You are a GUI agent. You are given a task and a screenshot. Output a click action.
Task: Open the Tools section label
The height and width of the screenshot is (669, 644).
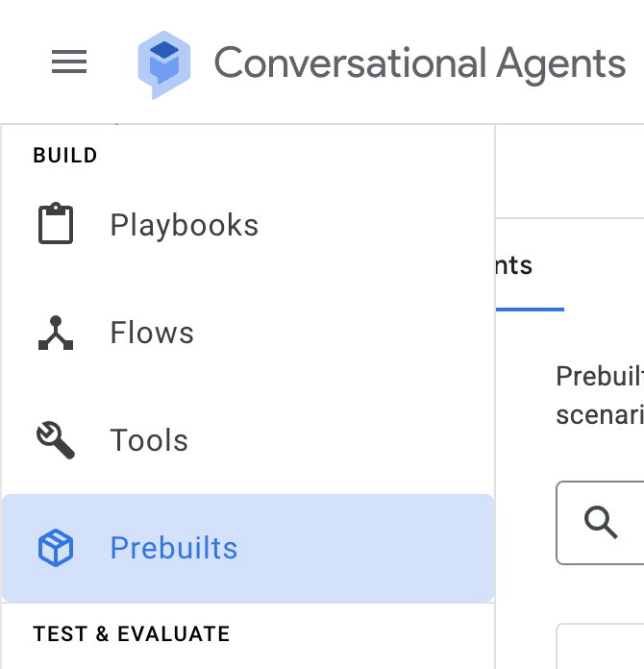pos(149,440)
